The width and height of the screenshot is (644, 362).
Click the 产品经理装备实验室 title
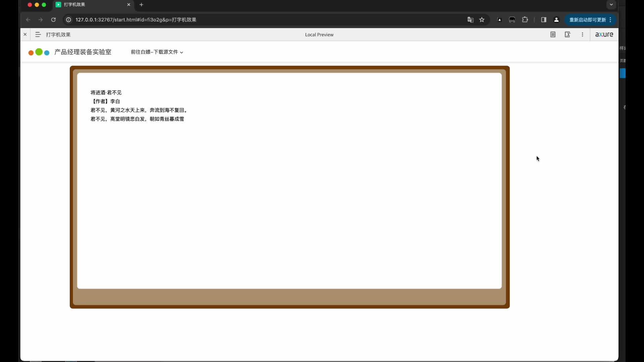coord(83,52)
